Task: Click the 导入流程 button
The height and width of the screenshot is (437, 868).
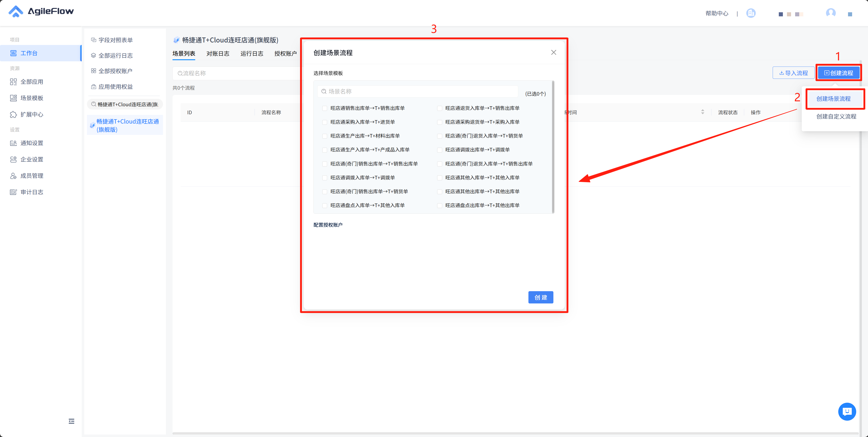Action: pos(794,73)
